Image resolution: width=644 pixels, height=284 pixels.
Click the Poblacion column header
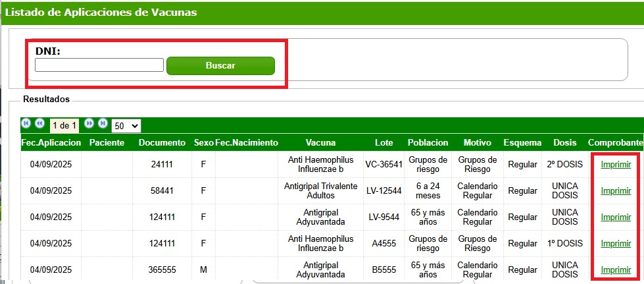[x=428, y=142]
